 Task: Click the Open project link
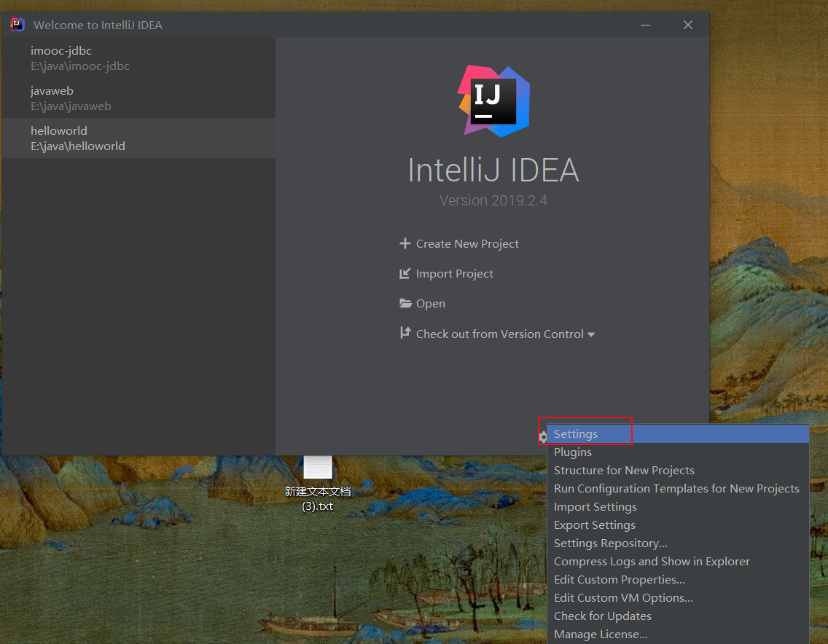(x=430, y=304)
